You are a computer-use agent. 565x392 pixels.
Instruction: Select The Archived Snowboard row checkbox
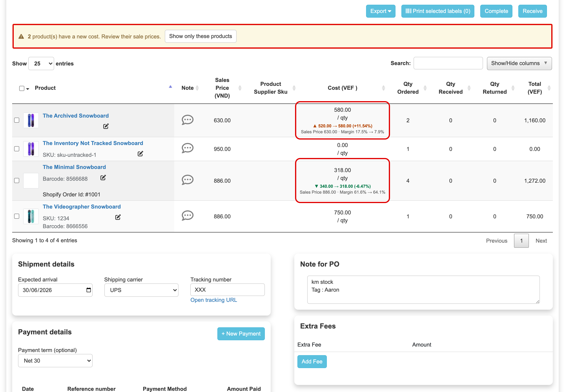[16, 120]
